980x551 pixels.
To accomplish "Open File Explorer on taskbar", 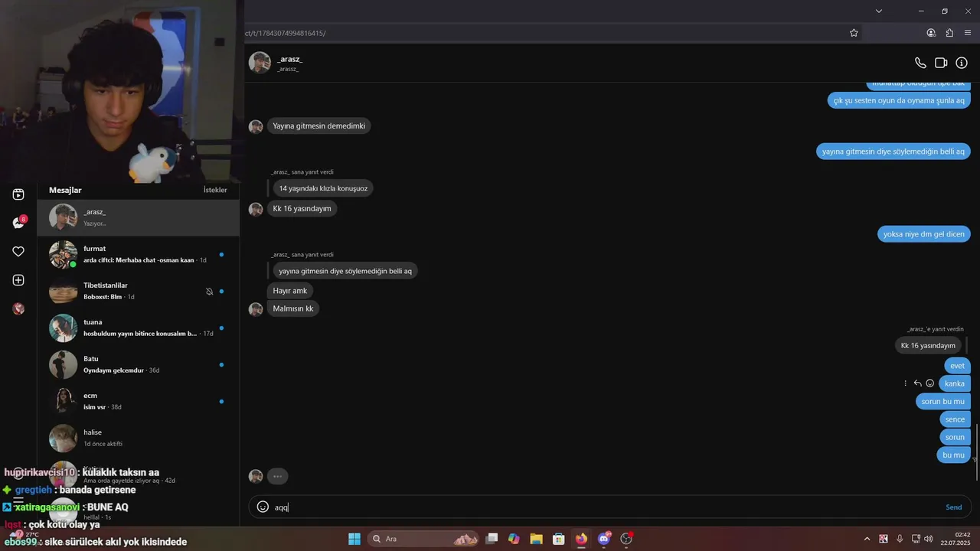I will tap(536, 539).
